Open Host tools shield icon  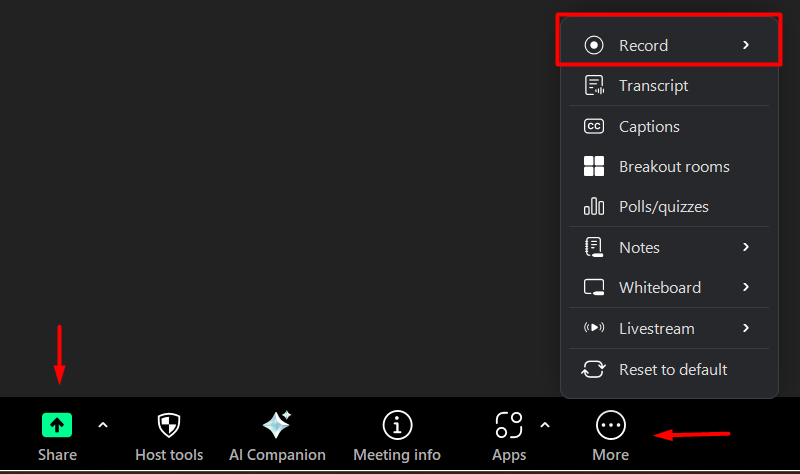tap(169, 425)
